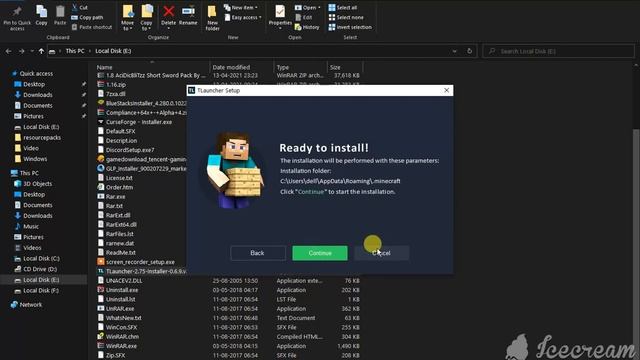Click Paste shortcut in the ribbon
This screenshot has width=640, height=360.
91,27
